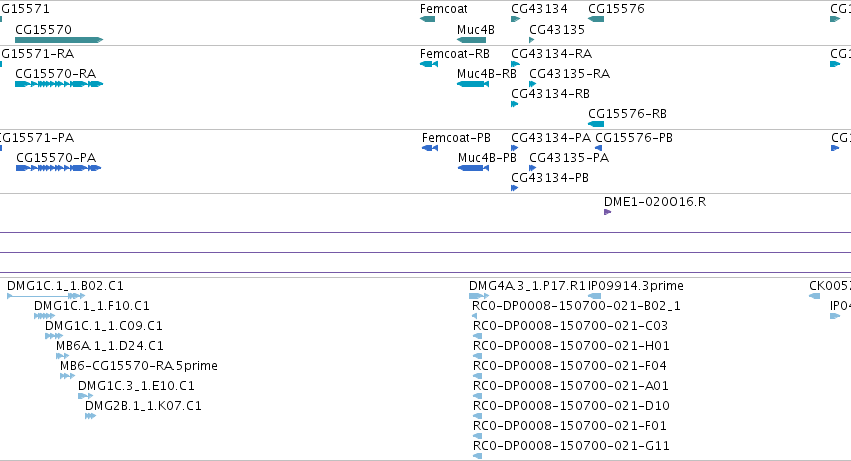Image resolution: width=851 pixels, height=461 pixels.
Task: Select the CG15570 gene bar
Action: [x=59, y=40]
